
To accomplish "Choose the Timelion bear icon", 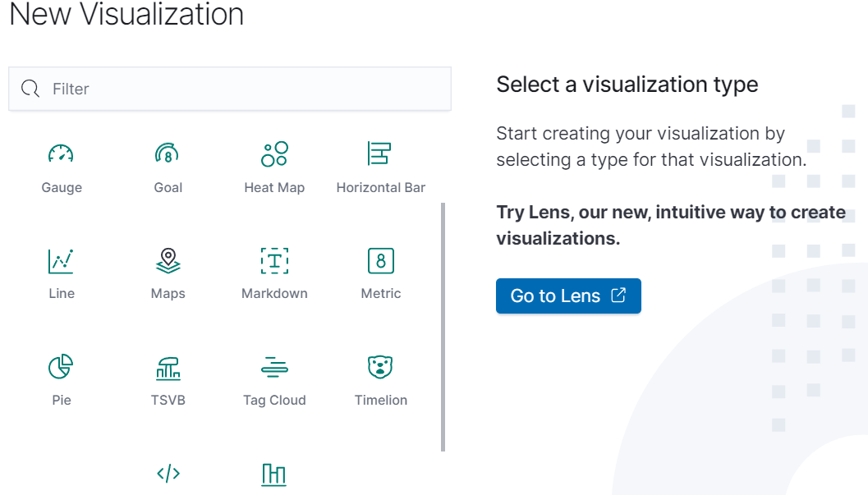I will click(x=380, y=367).
